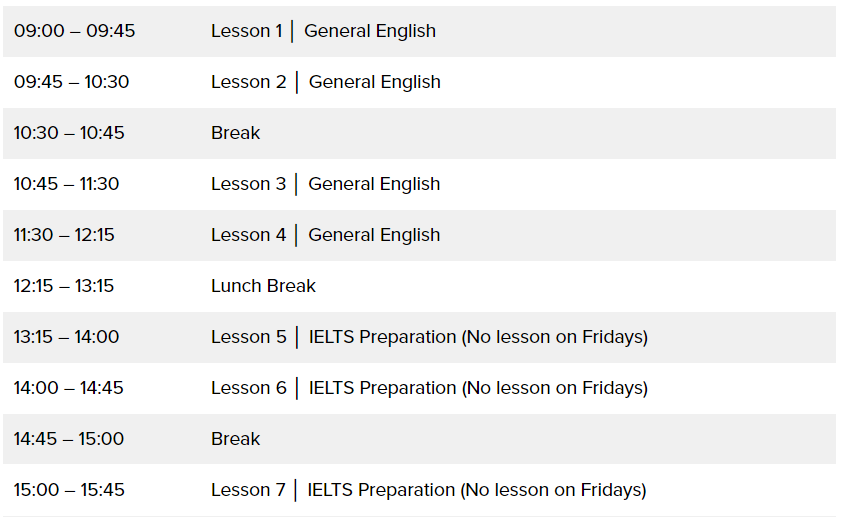The height and width of the screenshot is (522, 843).
Task: Choose the Lesson 3 General English row
Action: [325, 184]
